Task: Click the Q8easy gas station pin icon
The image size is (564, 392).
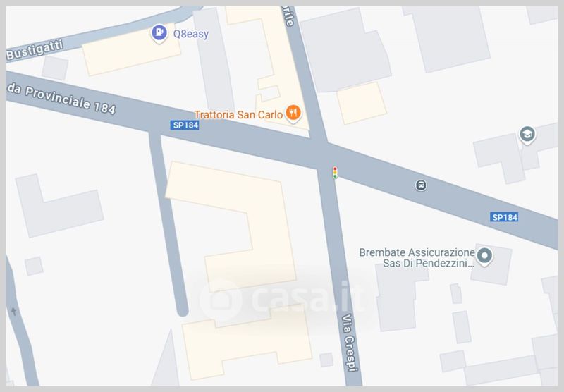Action: point(159,33)
